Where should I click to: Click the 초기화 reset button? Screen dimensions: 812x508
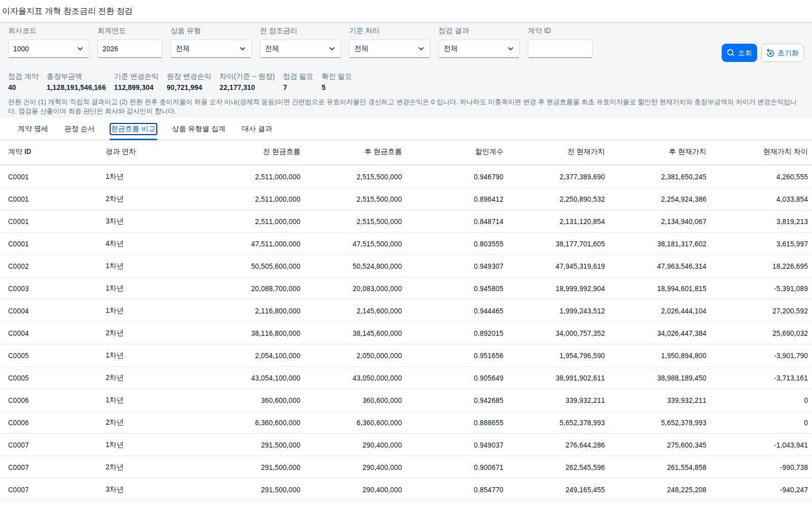782,53
